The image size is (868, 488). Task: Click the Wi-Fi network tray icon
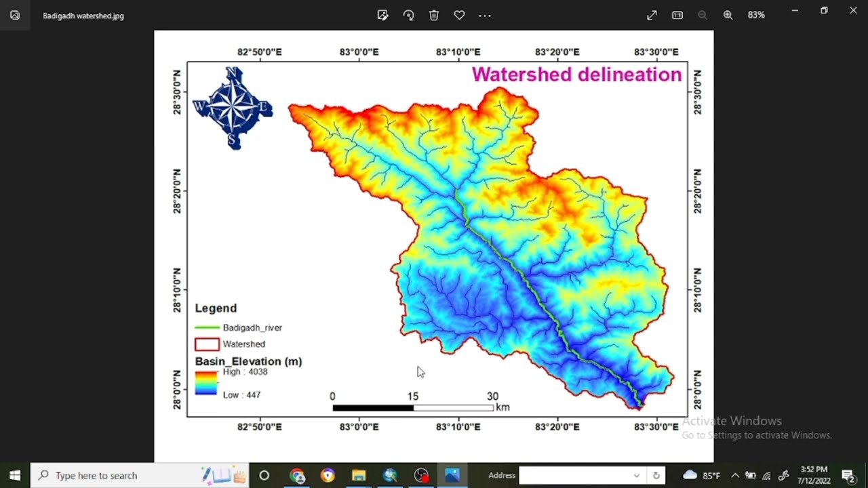point(766,475)
